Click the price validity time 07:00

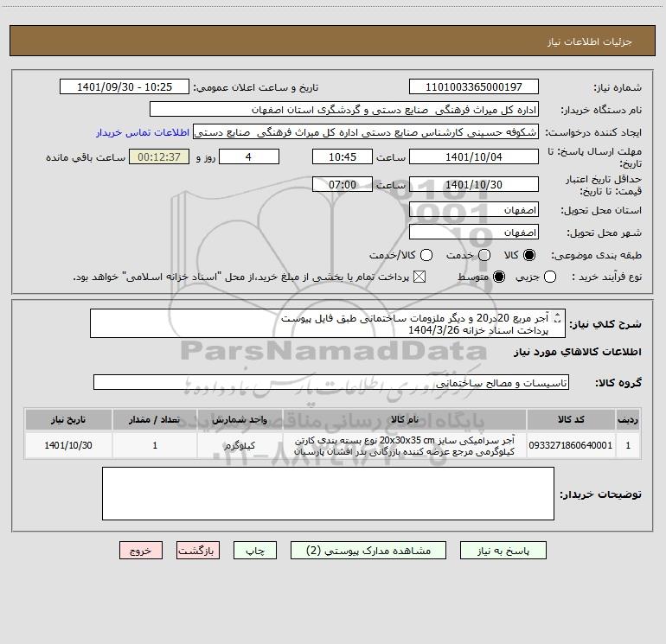tap(343, 185)
